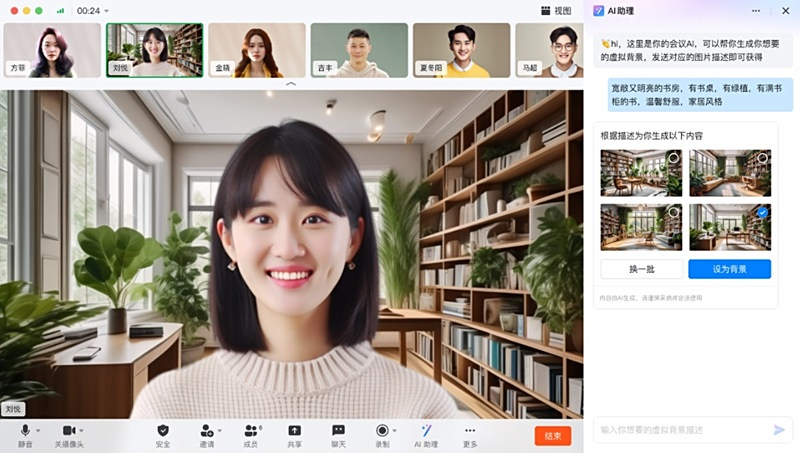The image size is (800, 453).
Task: Select the top-left generated background radio
Action: tap(676, 158)
